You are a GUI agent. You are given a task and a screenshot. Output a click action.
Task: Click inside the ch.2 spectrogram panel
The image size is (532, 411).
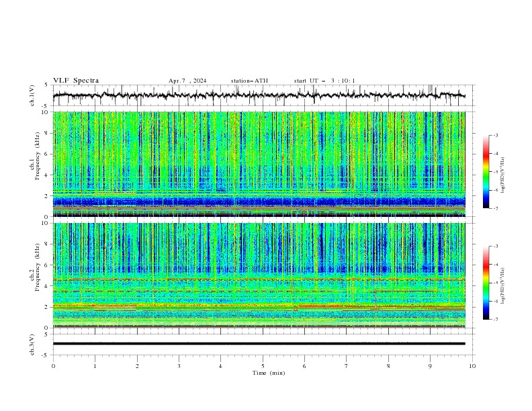(259, 275)
